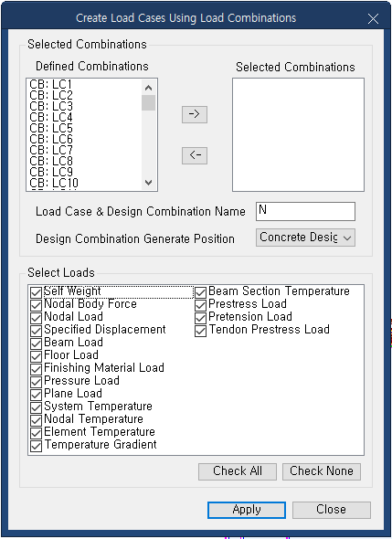
Task: Click the Close button
Action: tap(331, 510)
